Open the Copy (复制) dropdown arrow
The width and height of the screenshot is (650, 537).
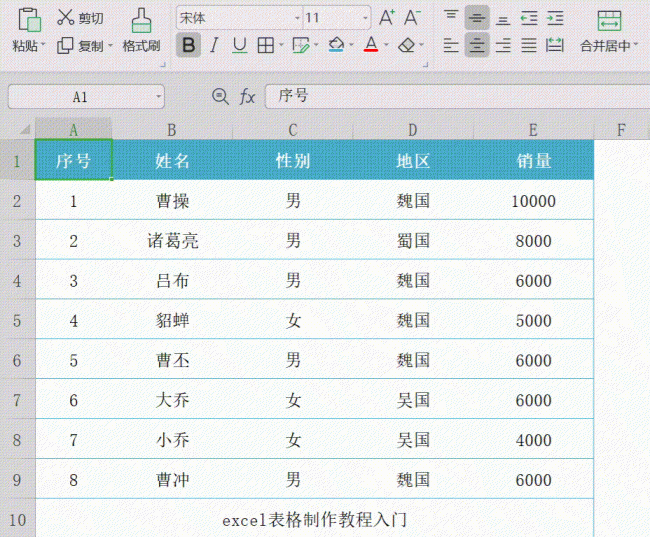click(x=110, y=44)
